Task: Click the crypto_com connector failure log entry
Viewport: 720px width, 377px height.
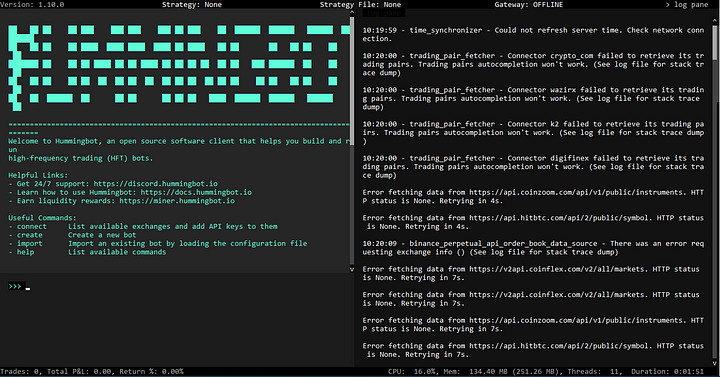Action: [533, 64]
